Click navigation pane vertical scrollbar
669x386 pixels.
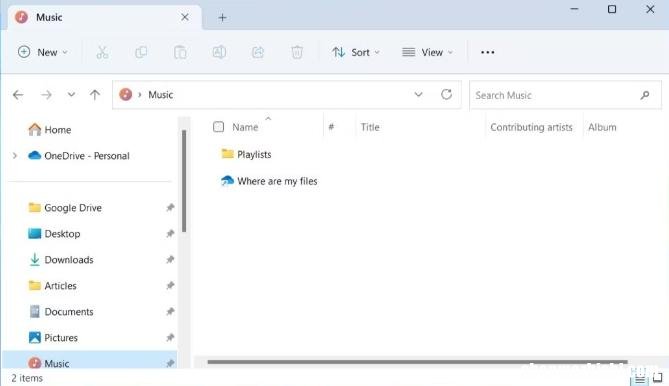(184, 181)
